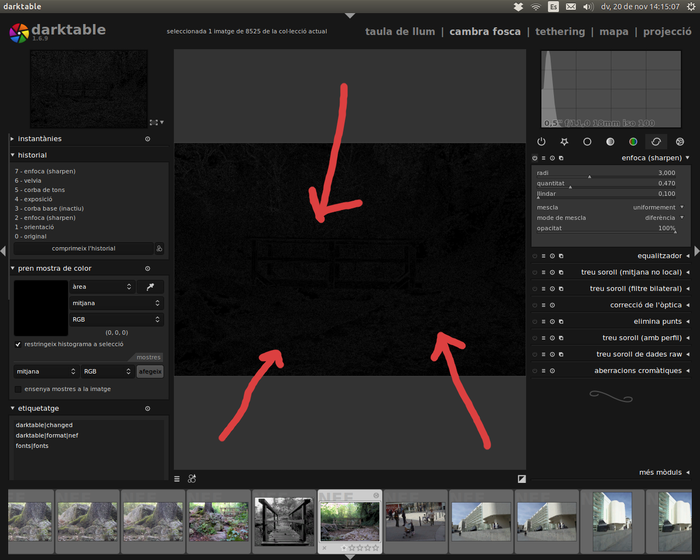This screenshot has width=700, height=560.
Task: Open multiple instances icon of treu soroll de dades raw
Action: (x=561, y=354)
